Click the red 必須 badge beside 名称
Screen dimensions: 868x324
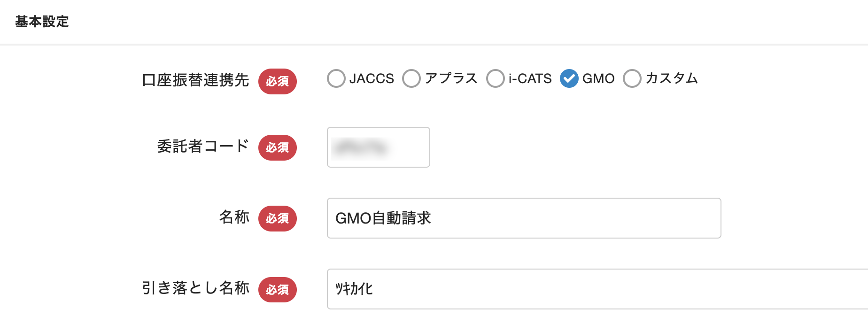point(277,219)
